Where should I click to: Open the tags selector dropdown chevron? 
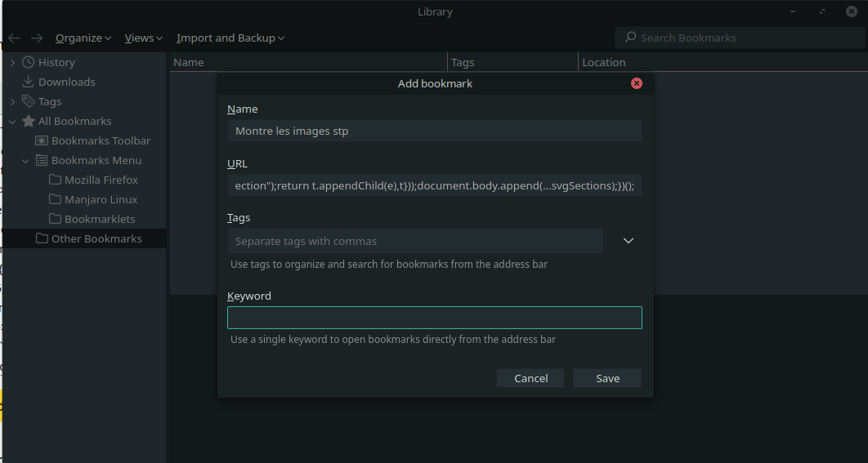629,241
